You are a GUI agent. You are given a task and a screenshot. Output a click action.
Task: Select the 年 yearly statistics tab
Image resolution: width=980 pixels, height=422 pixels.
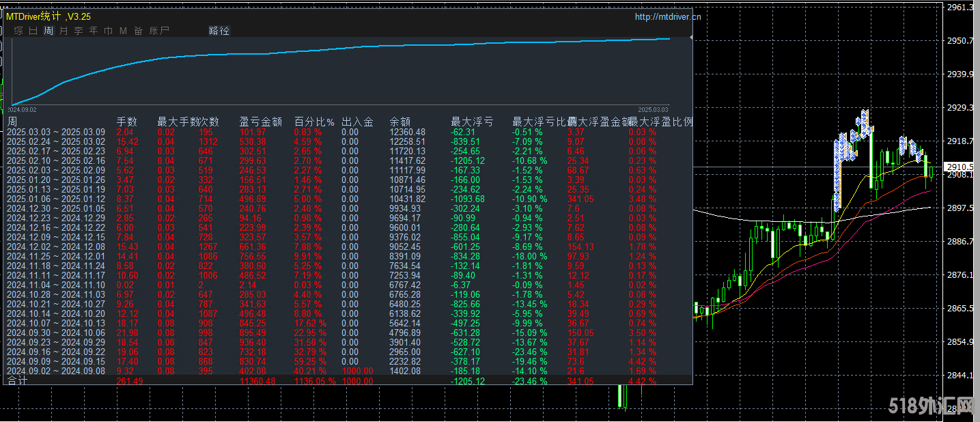click(94, 31)
